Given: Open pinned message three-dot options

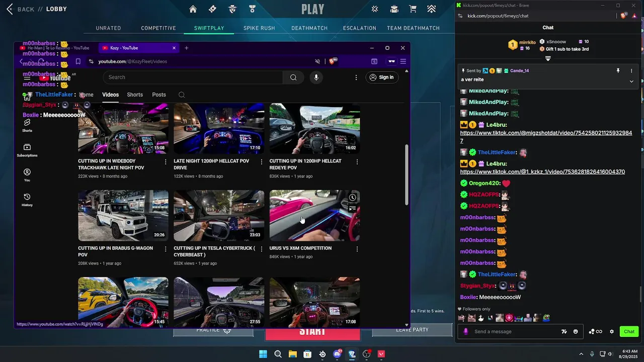Looking at the screenshot, I should click(x=631, y=71).
